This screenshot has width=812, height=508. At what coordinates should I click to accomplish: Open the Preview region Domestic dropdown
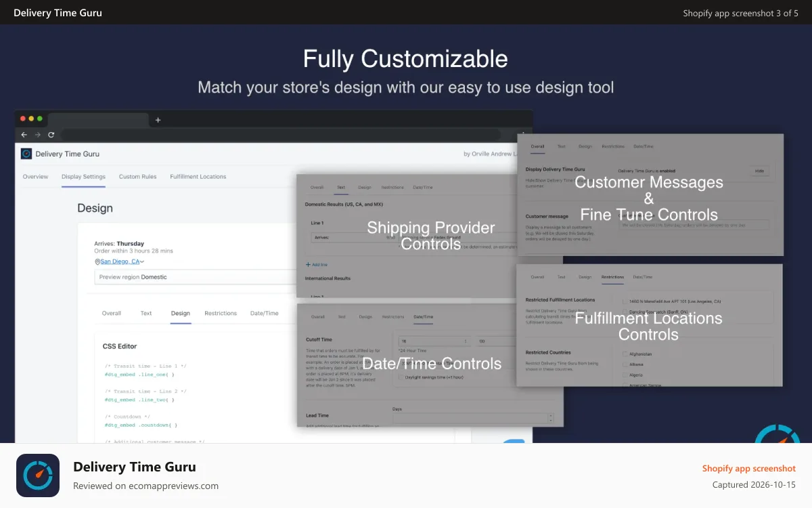coord(195,277)
